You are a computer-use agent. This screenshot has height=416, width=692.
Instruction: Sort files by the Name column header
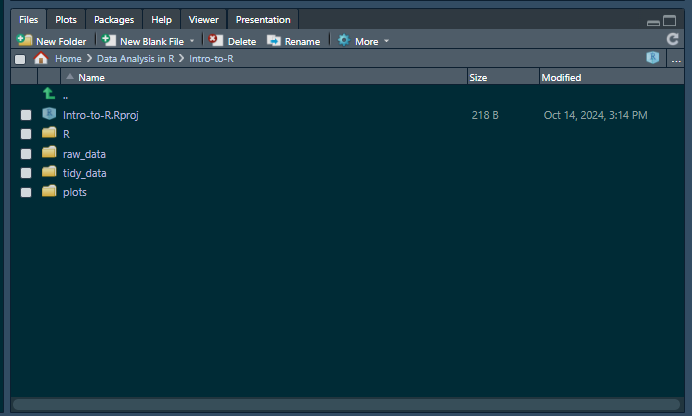[x=91, y=77]
